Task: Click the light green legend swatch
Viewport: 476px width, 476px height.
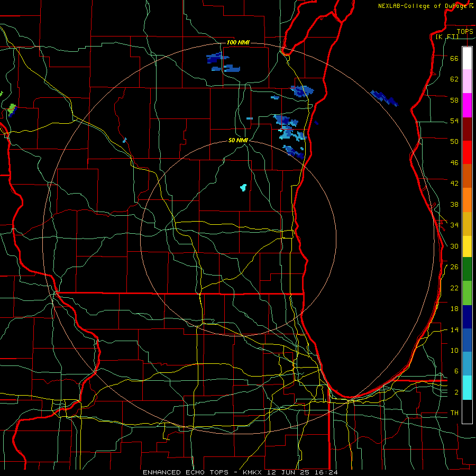Action: coord(467,293)
